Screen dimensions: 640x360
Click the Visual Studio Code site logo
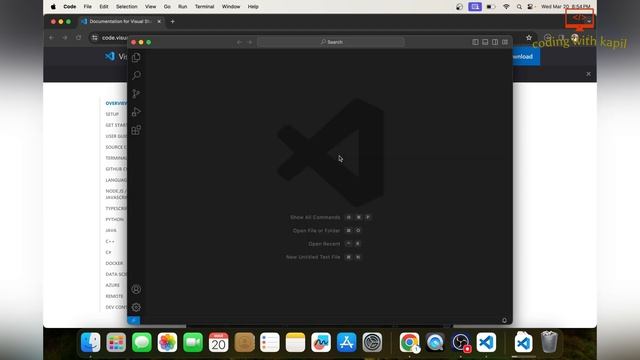pyautogui.click(x=116, y=56)
